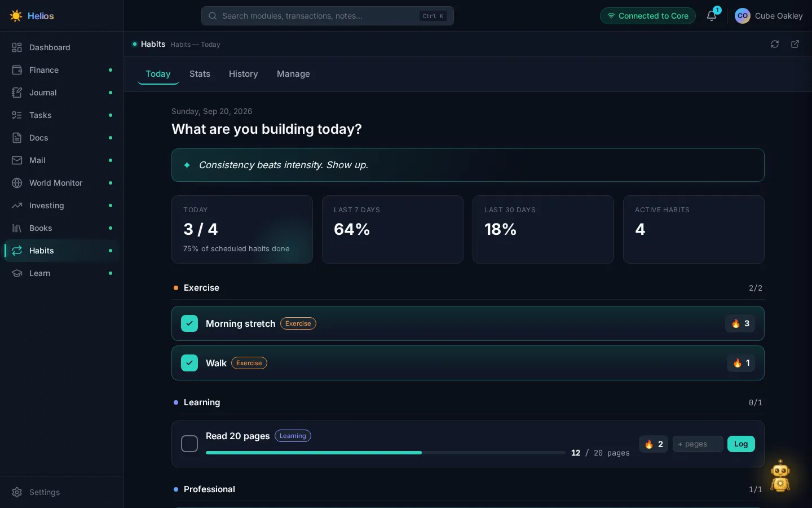
Task: Click the Read 20 pages streak 2
Action: click(654, 444)
